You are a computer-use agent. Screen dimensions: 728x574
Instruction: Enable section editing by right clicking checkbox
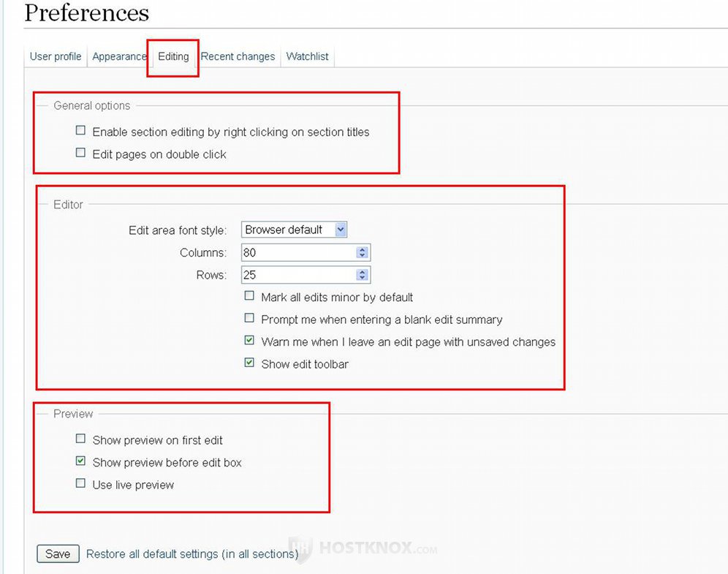click(81, 130)
